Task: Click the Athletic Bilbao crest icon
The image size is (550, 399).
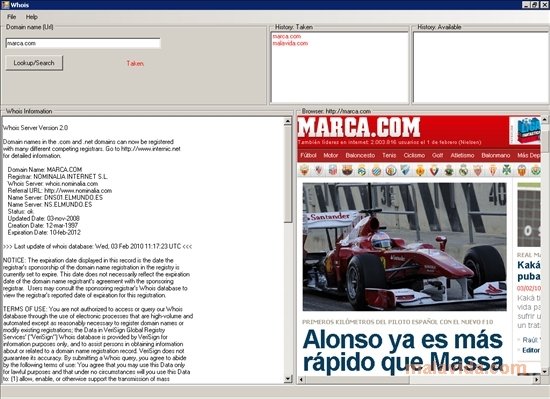Action: click(319, 171)
